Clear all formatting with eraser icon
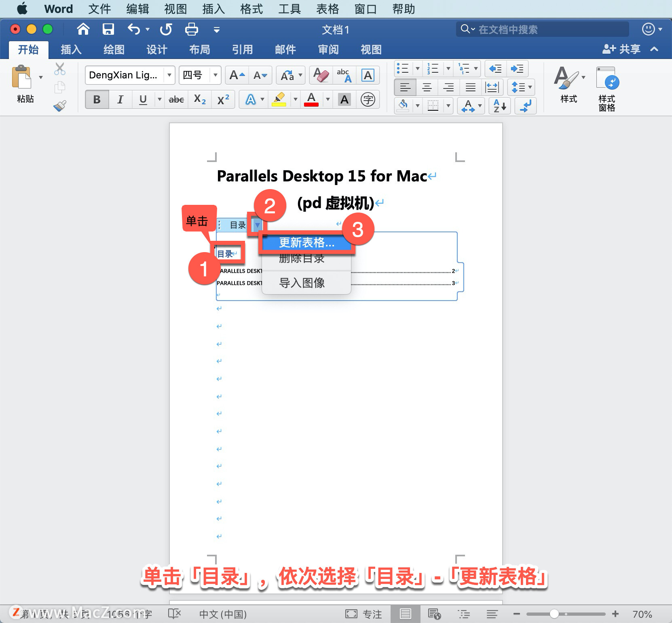Screen dimensions: 672x623 click(x=321, y=75)
